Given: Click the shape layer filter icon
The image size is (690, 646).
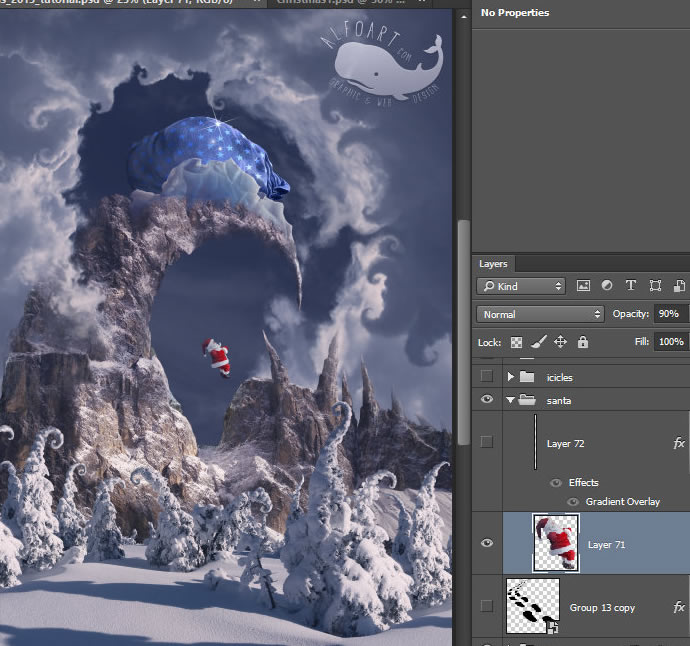Looking at the screenshot, I should [655, 286].
